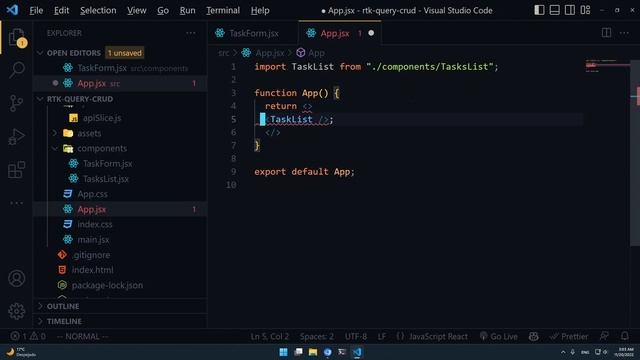
Task: Open the Edit menu
Action: coord(61,10)
